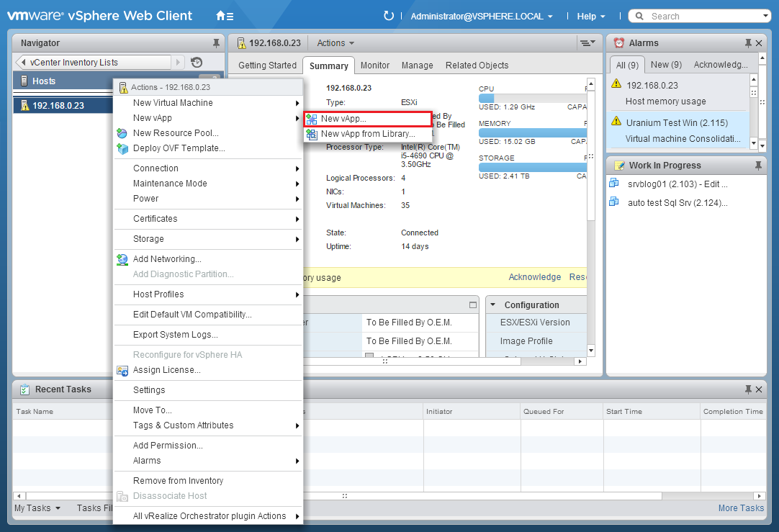
Task: Expand the Maintenance Mode submenu
Action: [x=208, y=184]
